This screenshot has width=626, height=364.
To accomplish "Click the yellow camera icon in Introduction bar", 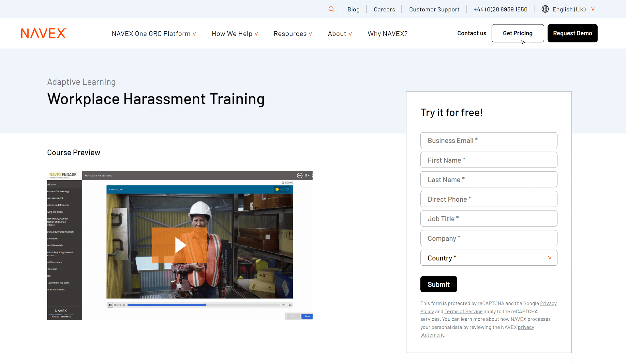I will tap(277, 189).
